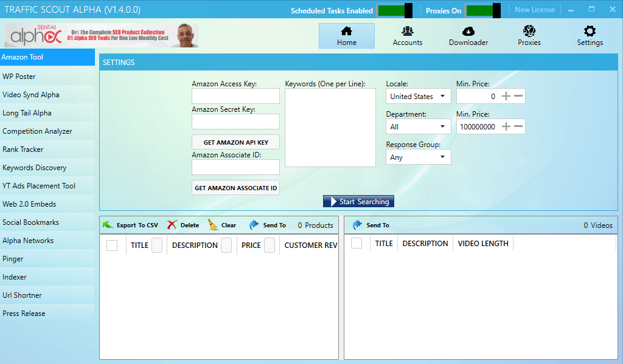Open the Proxies section

pyautogui.click(x=529, y=36)
